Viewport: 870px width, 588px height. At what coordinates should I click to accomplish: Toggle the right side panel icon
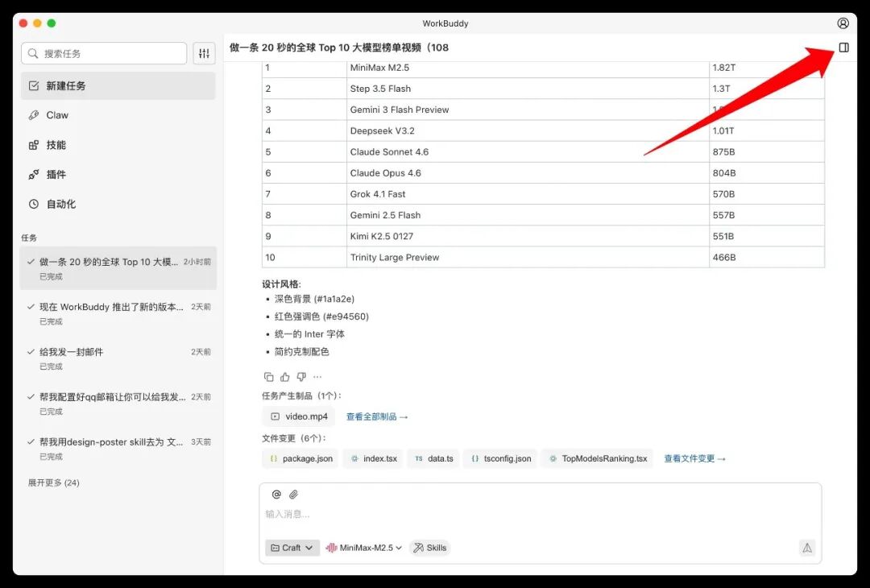[844, 48]
